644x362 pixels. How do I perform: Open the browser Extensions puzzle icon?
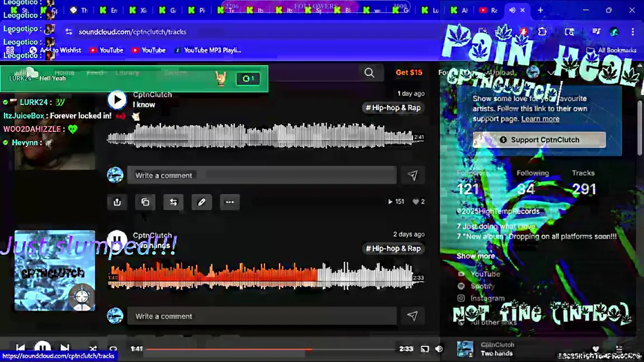542,32
